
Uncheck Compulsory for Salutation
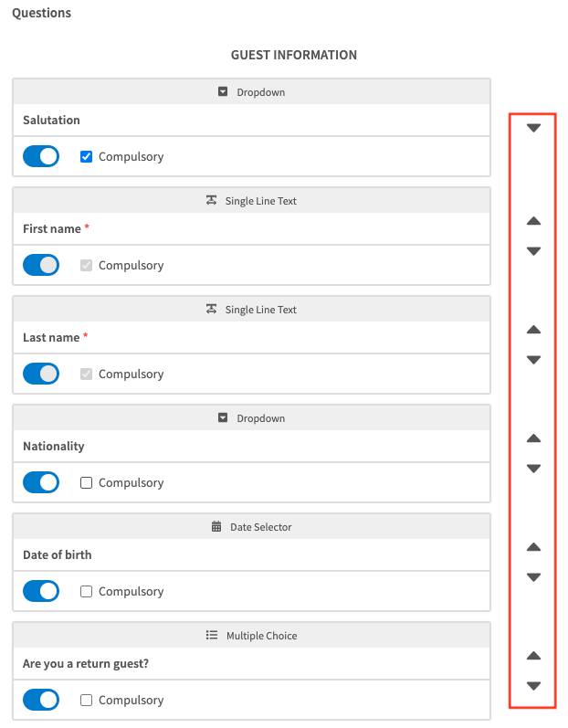point(87,156)
